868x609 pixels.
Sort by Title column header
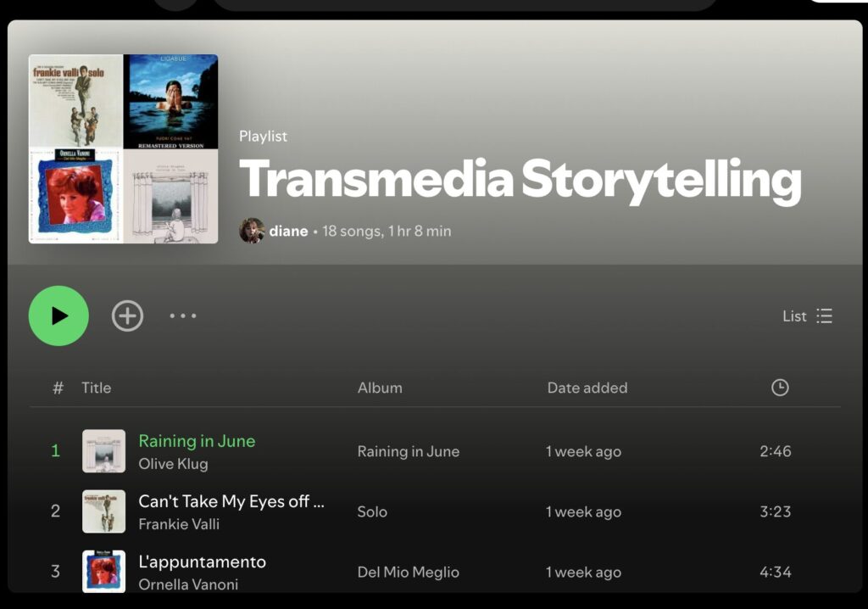[97, 388]
